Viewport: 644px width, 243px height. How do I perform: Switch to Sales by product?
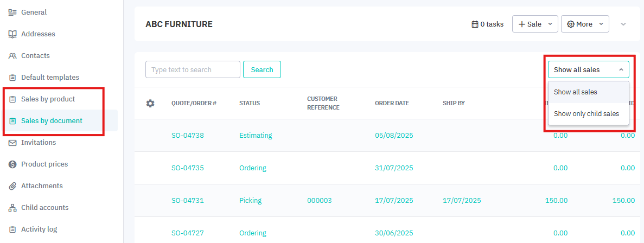(48, 99)
